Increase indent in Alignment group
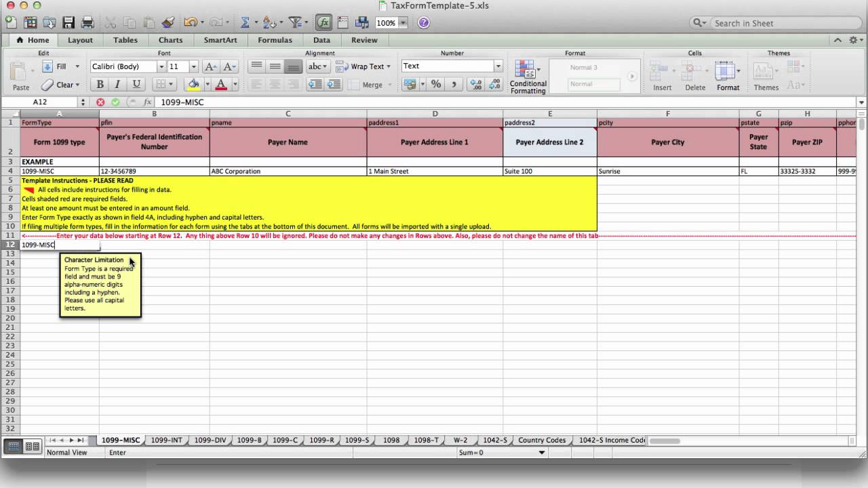 click(334, 85)
